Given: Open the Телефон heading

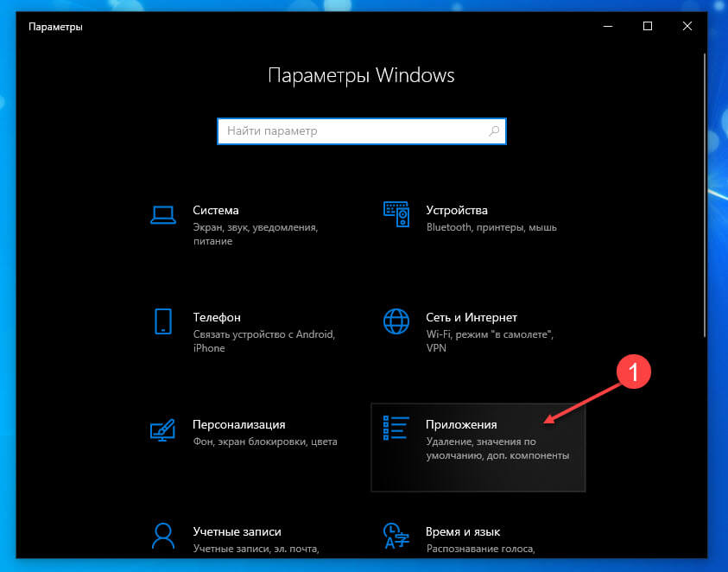Looking at the screenshot, I should click(217, 317).
